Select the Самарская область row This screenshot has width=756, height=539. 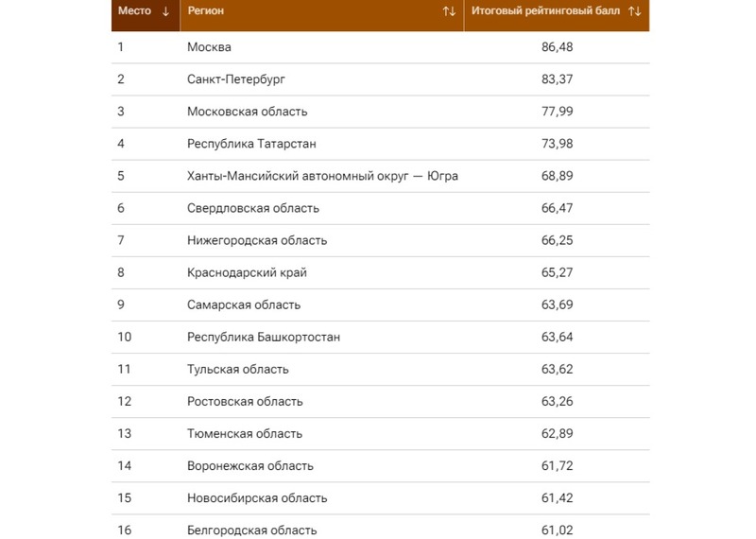coord(381,305)
